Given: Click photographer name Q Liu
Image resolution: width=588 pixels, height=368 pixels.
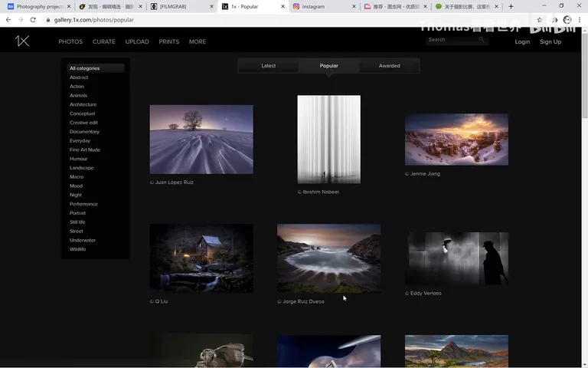Looking at the screenshot, I should coord(162,301).
